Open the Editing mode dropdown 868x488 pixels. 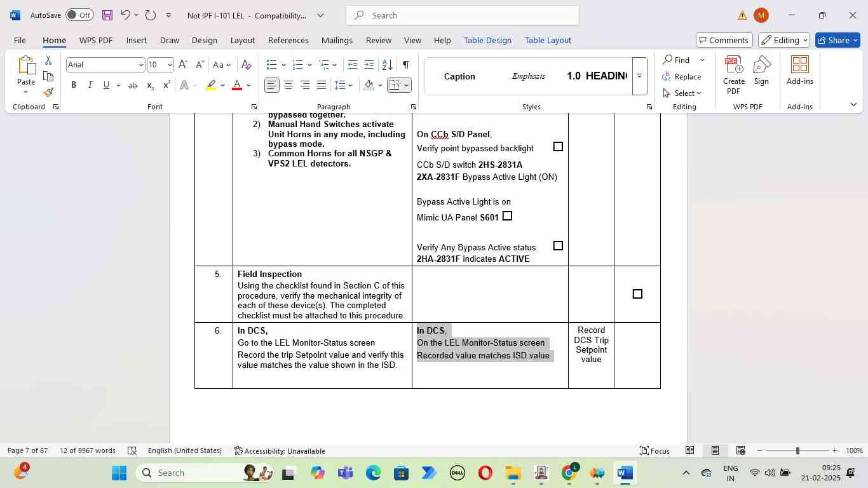(785, 40)
